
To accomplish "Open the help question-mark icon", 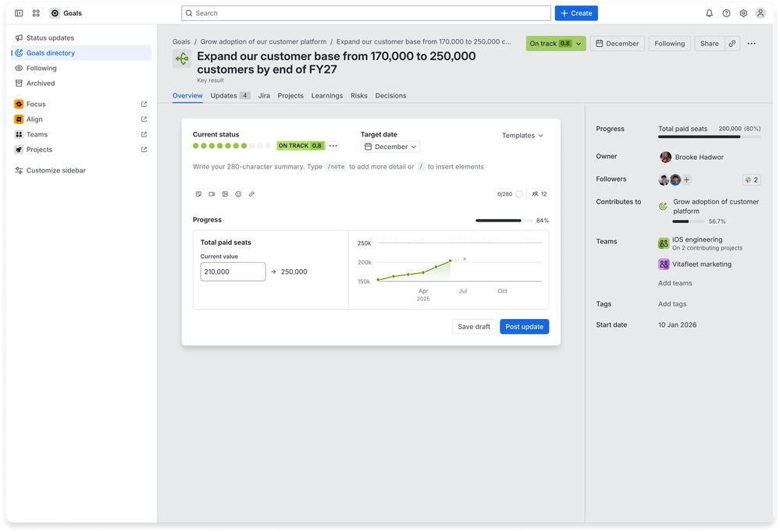I will pyautogui.click(x=726, y=13).
